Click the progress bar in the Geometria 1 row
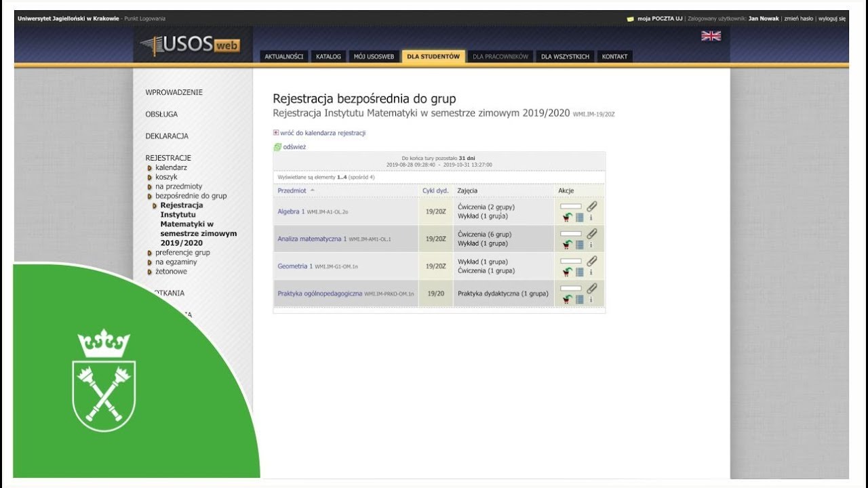Viewport: 868px width, 488px height. (x=571, y=261)
